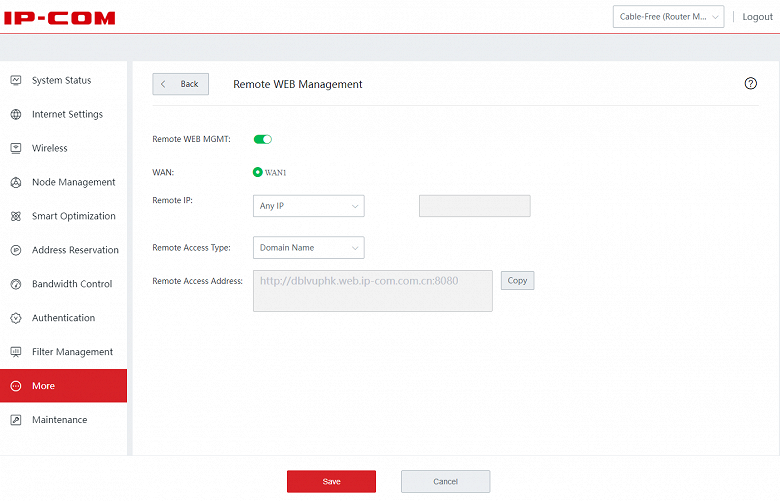Click the Internet Settings globe icon
This screenshot has height=501, width=780.
click(x=15, y=114)
